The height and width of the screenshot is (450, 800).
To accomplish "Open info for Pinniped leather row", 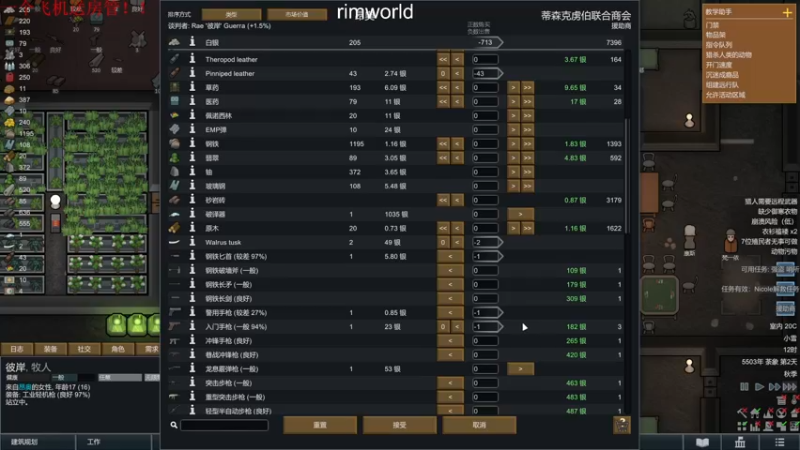I will [192, 73].
